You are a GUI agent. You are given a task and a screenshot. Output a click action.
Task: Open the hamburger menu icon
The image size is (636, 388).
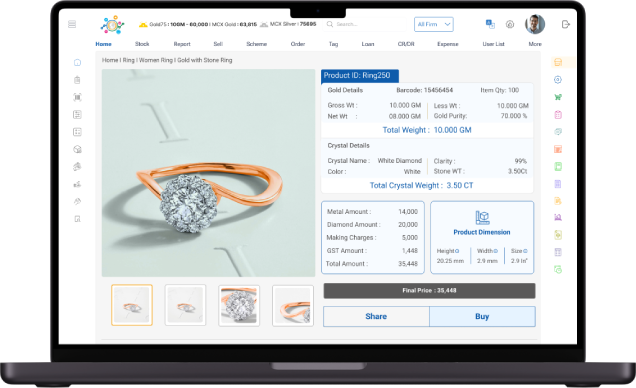pos(72,24)
